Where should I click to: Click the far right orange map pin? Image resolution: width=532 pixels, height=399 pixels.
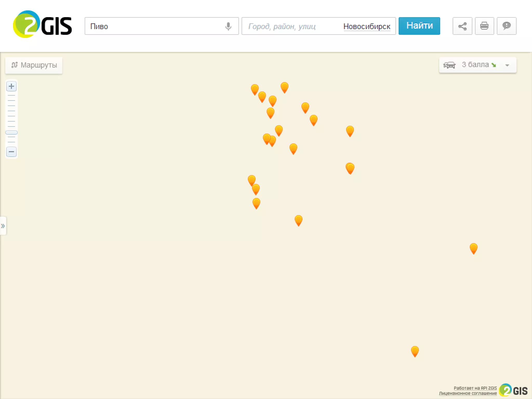pos(473,248)
